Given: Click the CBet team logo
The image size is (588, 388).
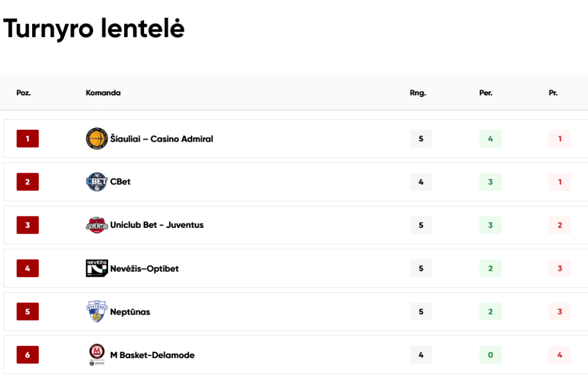Looking at the screenshot, I should [x=96, y=182].
